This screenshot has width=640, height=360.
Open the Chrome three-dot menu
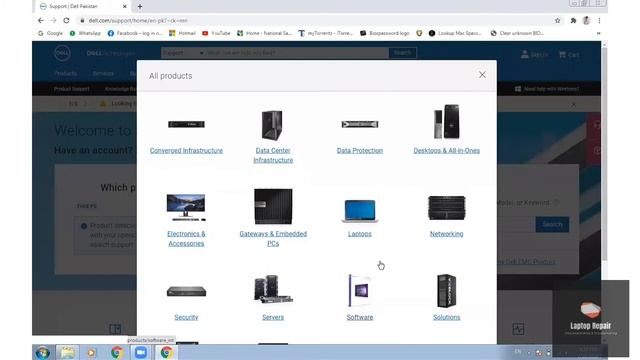(599, 20)
